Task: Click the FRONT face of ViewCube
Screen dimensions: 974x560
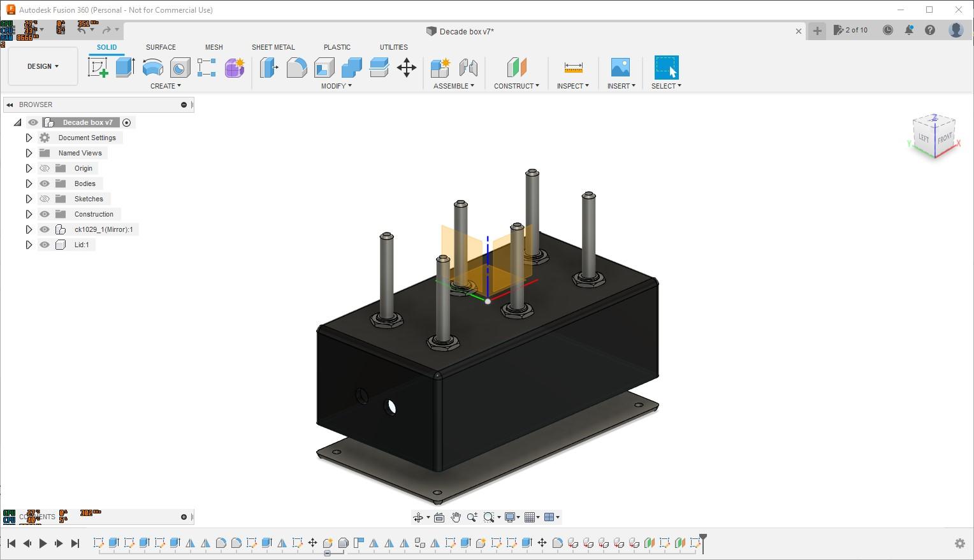Action: pyautogui.click(x=945, y=138)
